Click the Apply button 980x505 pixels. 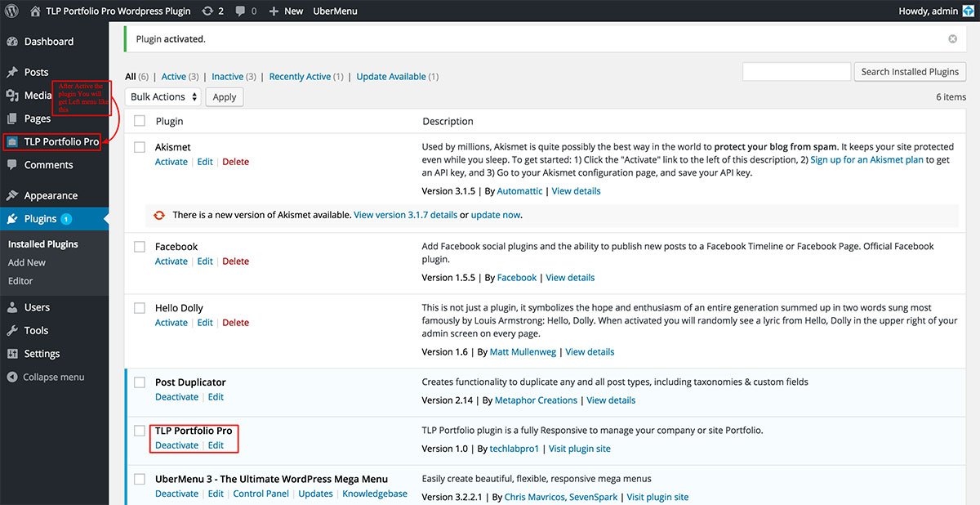tap(225, 96)
